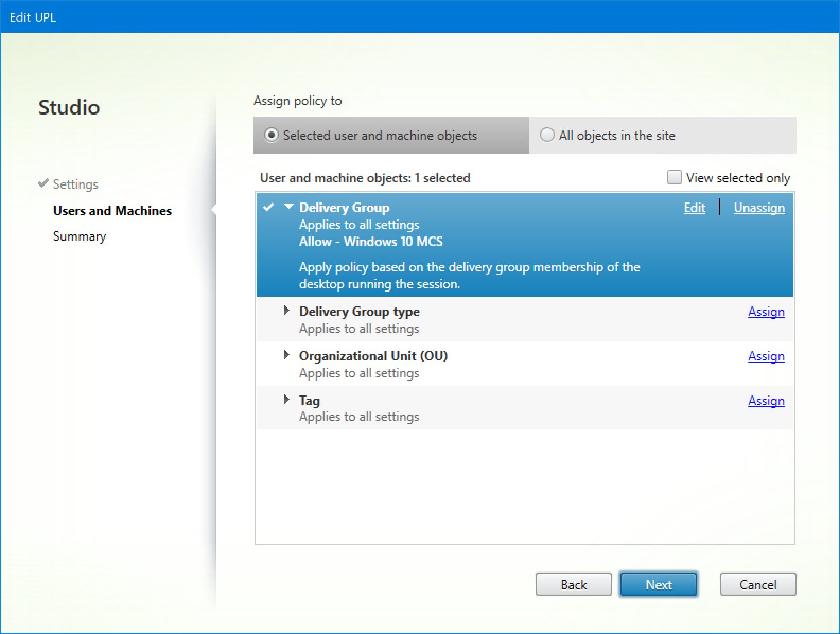This screenshot has height=634, width=840.
Task: Proceed with the Next button
Action: point(658,585)
